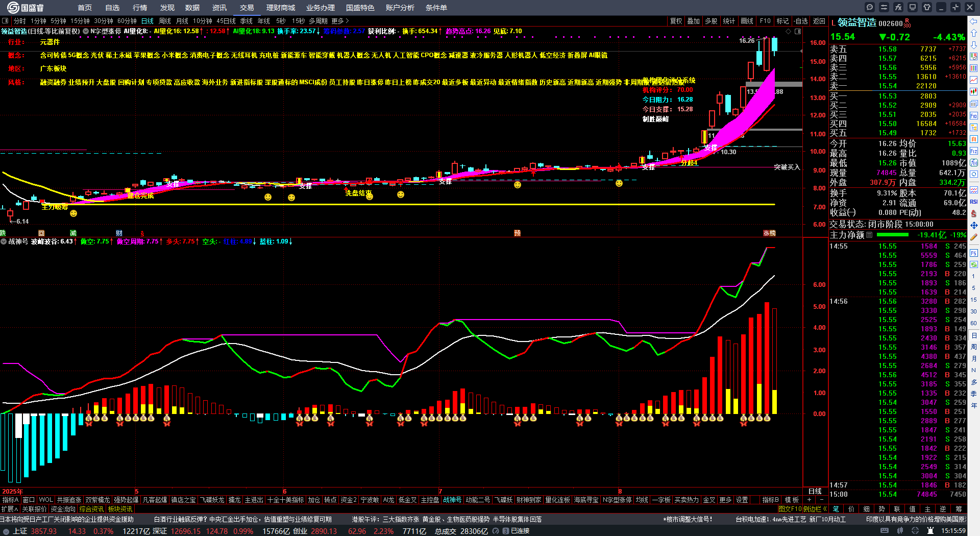The width and height of the screenshot is (980, 536).
Task: Open the candlestick chart icon in sidebar
Action: [x=974, y=91]
